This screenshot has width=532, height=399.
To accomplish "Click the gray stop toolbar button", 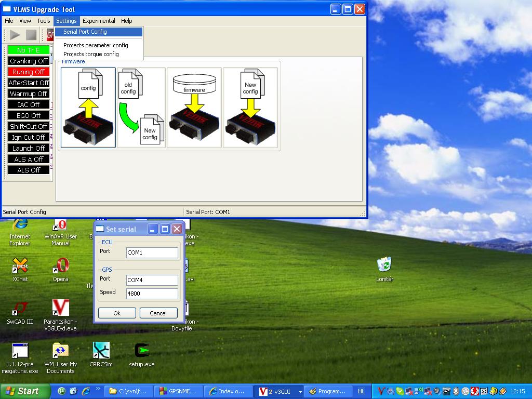I will tap(31, 35).
